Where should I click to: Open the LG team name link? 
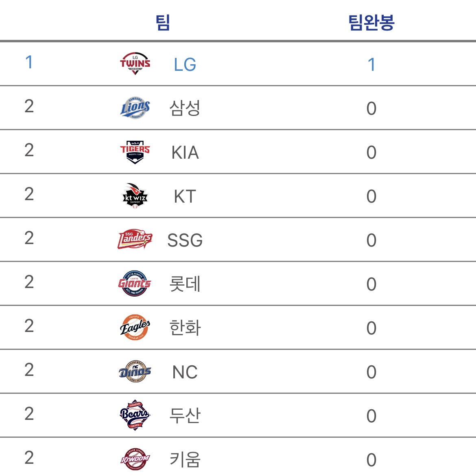click(x=185, y=65)
